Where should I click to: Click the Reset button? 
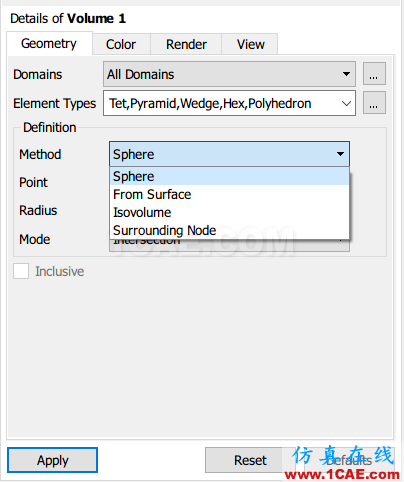pyautogui.click(x=250, y=460)
